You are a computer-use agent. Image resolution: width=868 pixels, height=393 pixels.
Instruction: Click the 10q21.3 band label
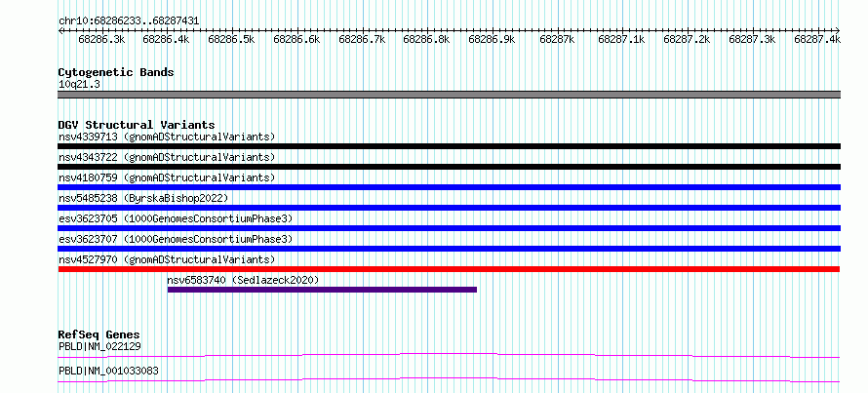(79, 85)
